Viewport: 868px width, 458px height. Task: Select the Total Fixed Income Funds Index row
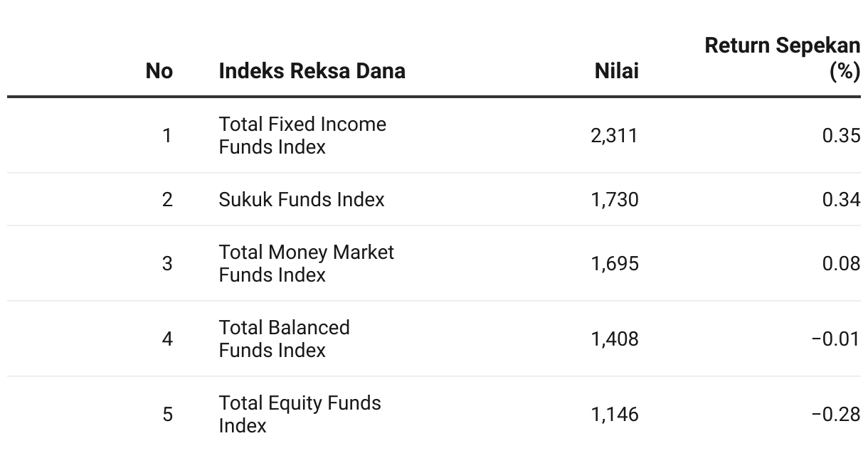434,135
